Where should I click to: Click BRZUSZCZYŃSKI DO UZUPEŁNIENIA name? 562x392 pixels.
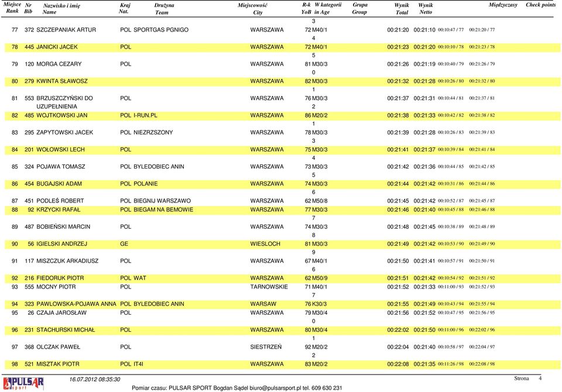coord(64,102)
